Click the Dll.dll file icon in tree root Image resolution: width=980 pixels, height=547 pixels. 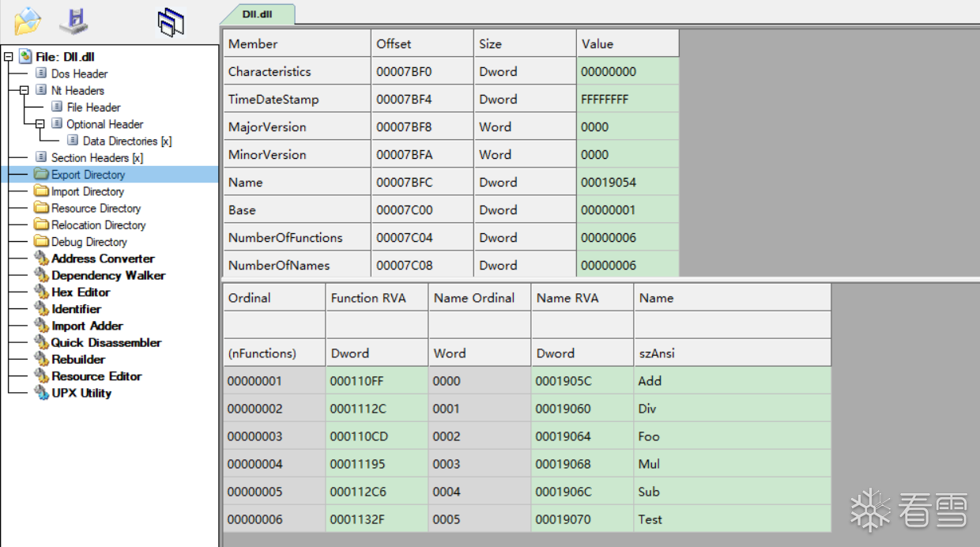click(x=25, y=57)
